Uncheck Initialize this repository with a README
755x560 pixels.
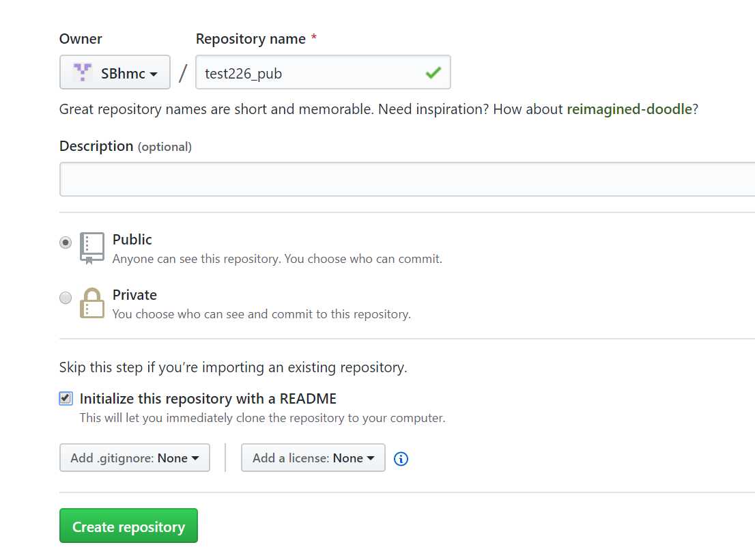click(66, 398)
